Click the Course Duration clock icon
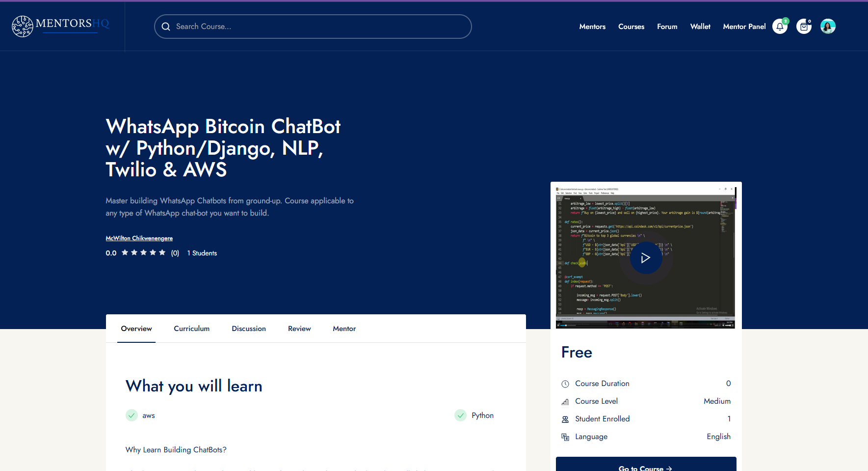The height and width of the screenshot is (471, 868). 565,384
